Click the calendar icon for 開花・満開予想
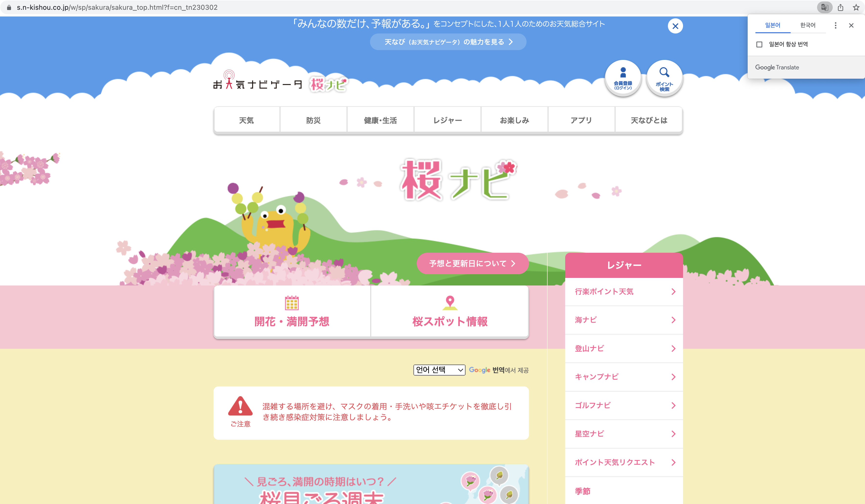The image size is (865, 504). point(292,303)
